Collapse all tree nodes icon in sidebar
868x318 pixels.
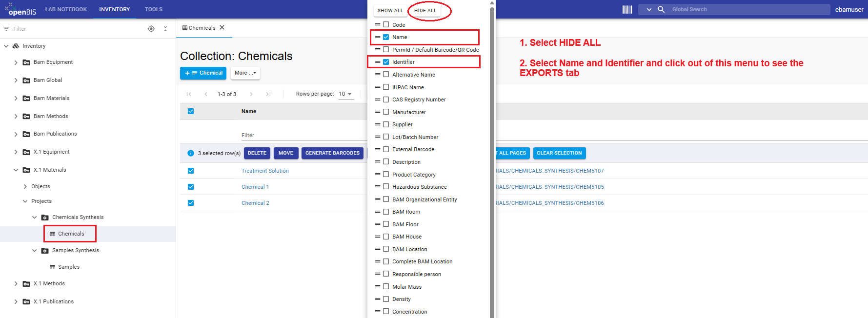coord(165,29)
